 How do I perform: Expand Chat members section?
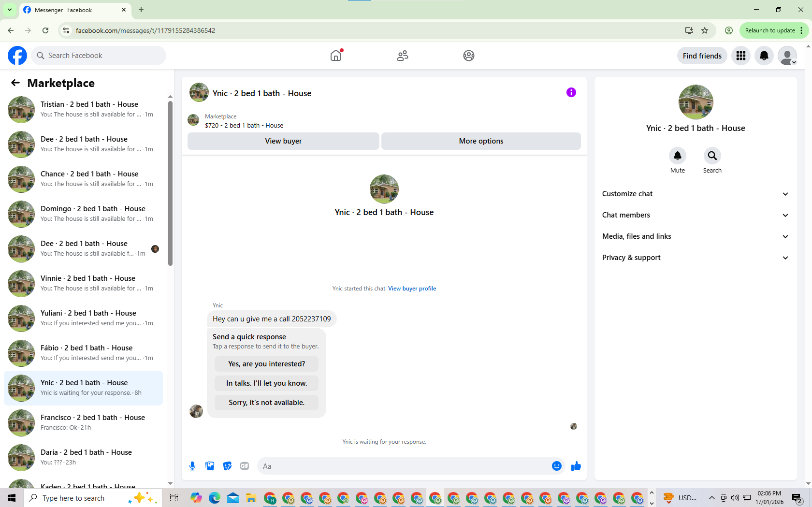696,215
